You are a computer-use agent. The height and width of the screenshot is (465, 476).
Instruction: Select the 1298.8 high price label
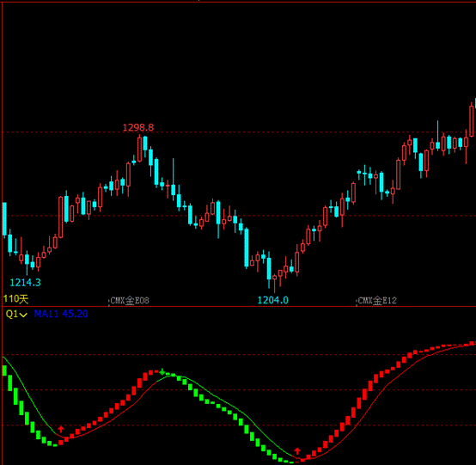click(138, 127)
